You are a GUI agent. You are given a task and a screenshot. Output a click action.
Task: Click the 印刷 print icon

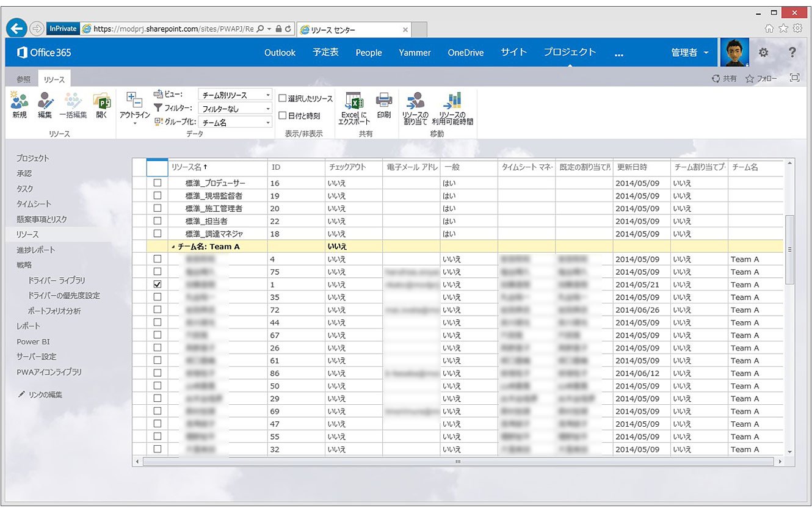coord(384,101)
